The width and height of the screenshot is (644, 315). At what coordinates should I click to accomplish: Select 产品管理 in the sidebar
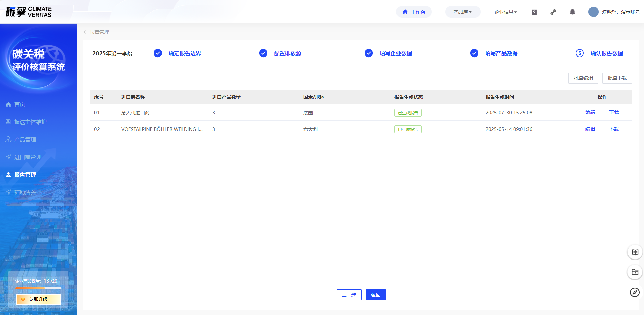(25, 139)
